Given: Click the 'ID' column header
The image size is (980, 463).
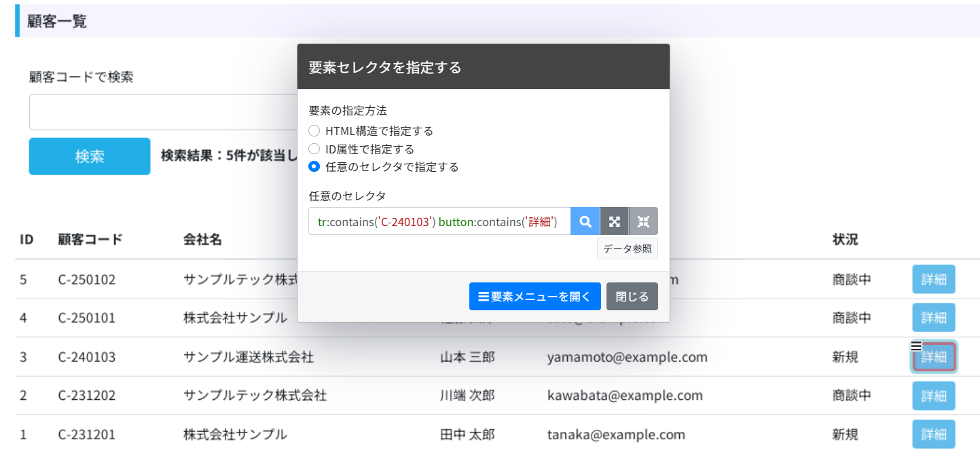Looking at the screenshot, I should (27, 240).
